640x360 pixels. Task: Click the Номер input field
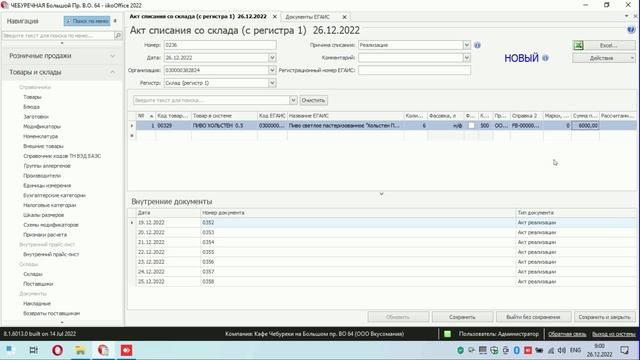point(220,45)
